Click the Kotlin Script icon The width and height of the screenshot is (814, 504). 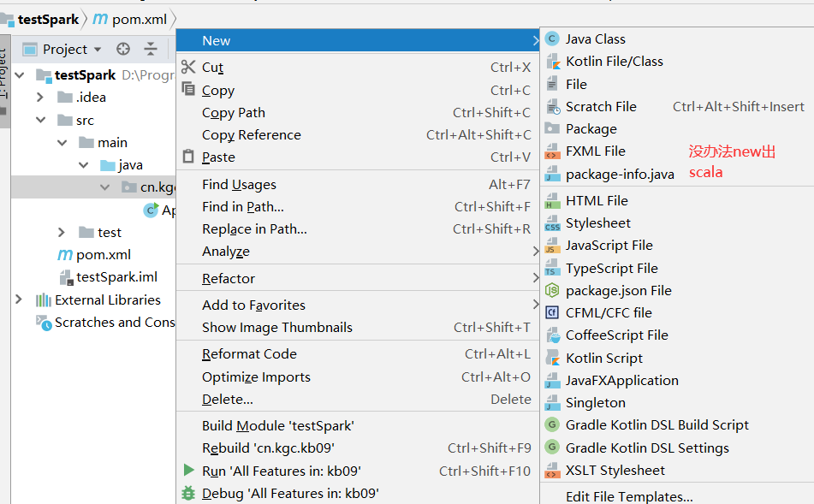[553, 358]
